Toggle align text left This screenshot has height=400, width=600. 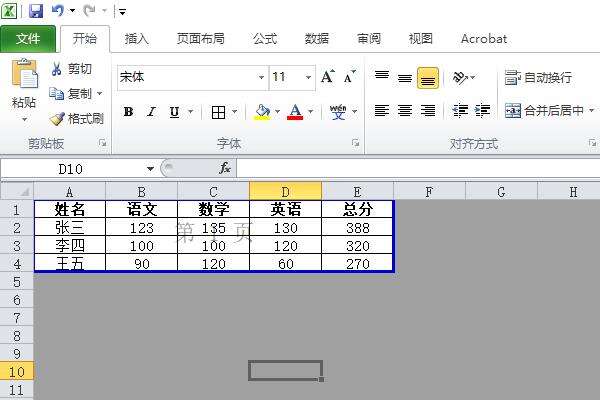point(382,111)
